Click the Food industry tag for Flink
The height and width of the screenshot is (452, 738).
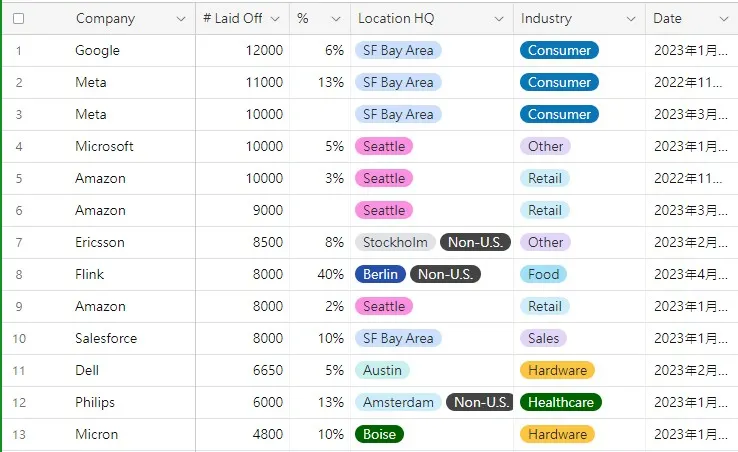pos(543,274)
